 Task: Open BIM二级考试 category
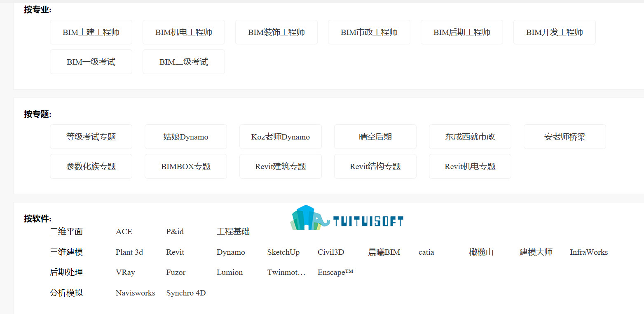click(x=184, y=62)
